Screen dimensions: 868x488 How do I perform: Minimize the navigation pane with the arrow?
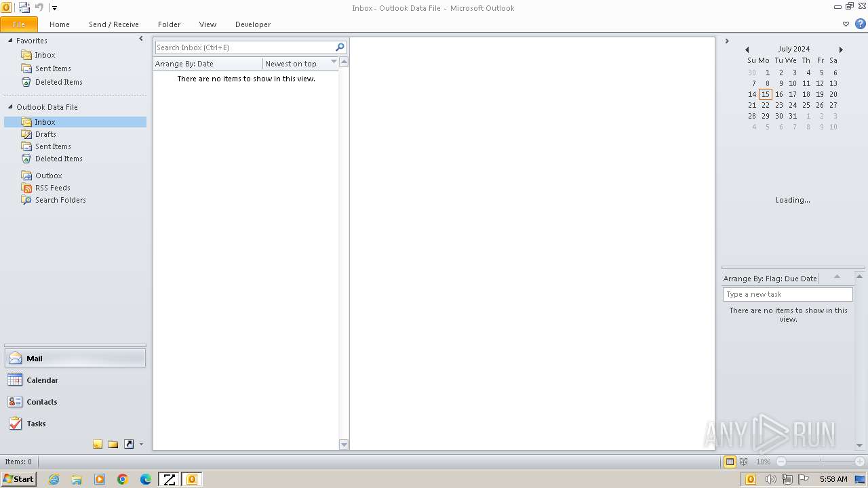(x=141, y=39)
